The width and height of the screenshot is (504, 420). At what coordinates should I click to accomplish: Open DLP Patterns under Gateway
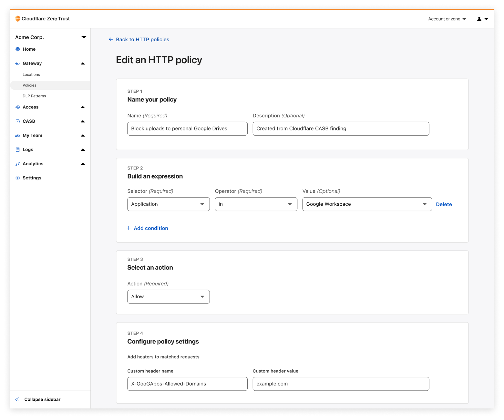(x=34, y=96)
